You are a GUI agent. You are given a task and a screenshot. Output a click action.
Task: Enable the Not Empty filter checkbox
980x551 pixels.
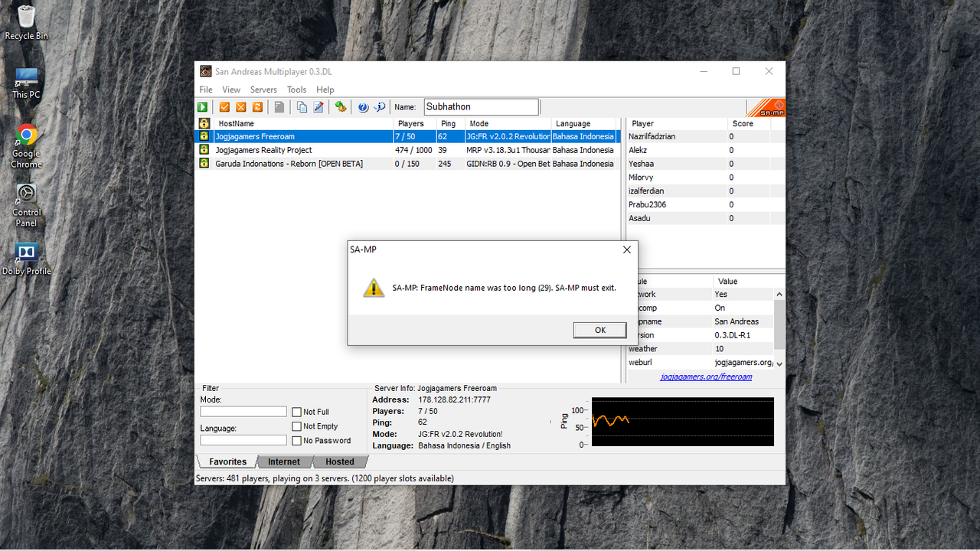[x=296, y=426]
